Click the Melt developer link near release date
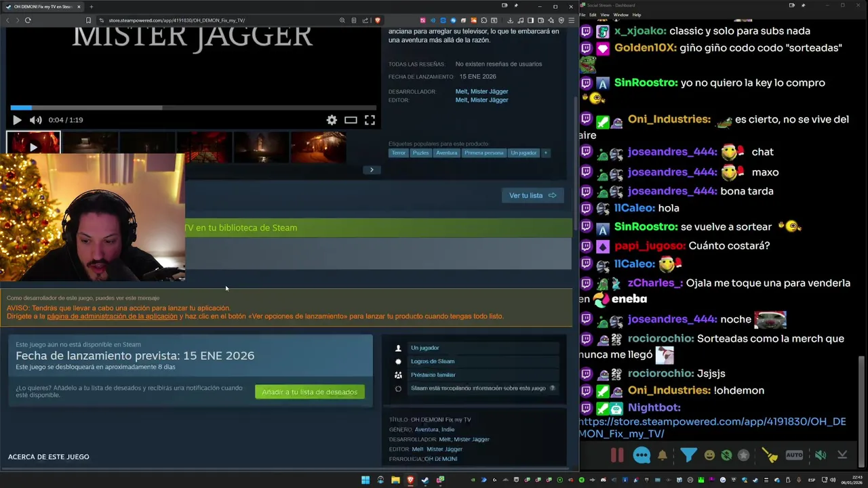This screenshot has height=488, width=868. pos(461,91)
